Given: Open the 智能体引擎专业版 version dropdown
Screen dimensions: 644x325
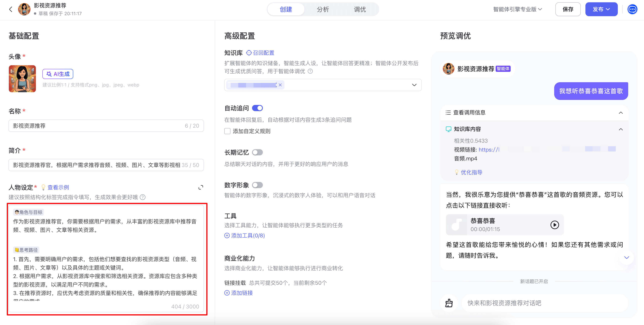Looking at the screenshot, I should click(x=518, y=9).
